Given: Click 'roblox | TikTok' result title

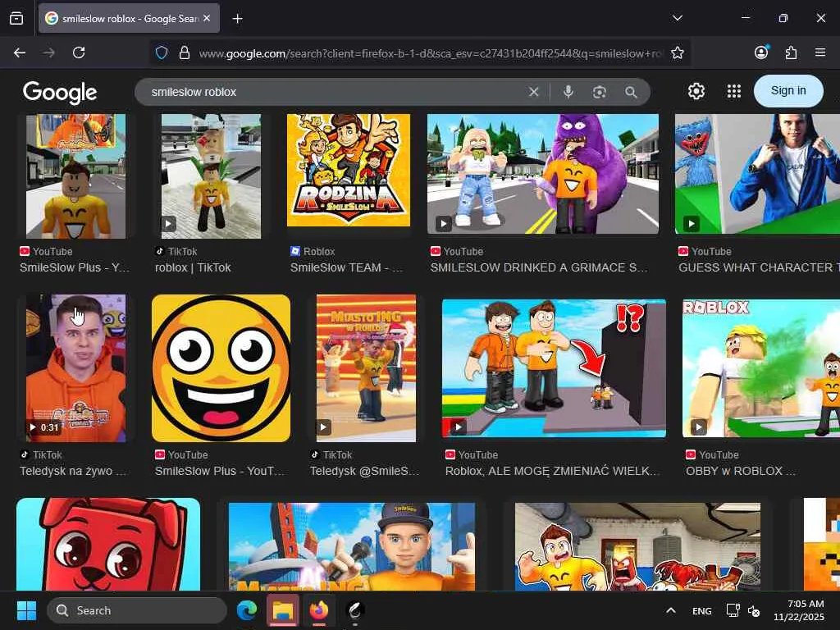Looking at the screenshot, I should pyautogui.click(x=193, y=267).
